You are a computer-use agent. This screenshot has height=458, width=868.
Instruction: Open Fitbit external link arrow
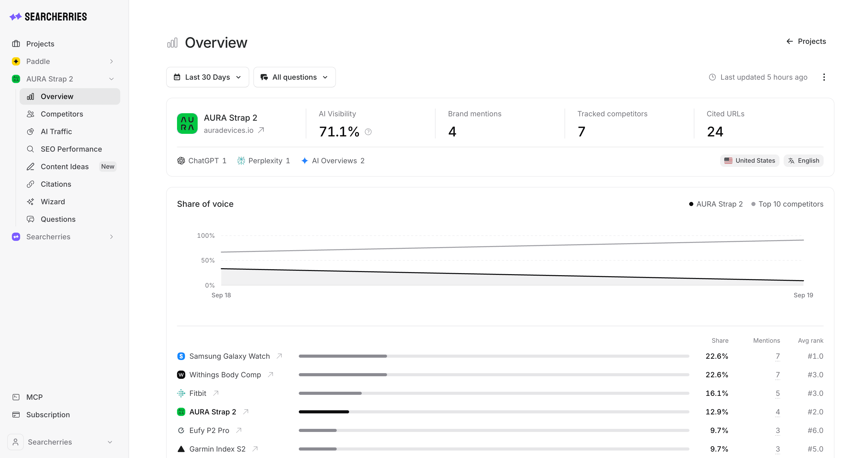pyautogui.click(x=216, y=393)
